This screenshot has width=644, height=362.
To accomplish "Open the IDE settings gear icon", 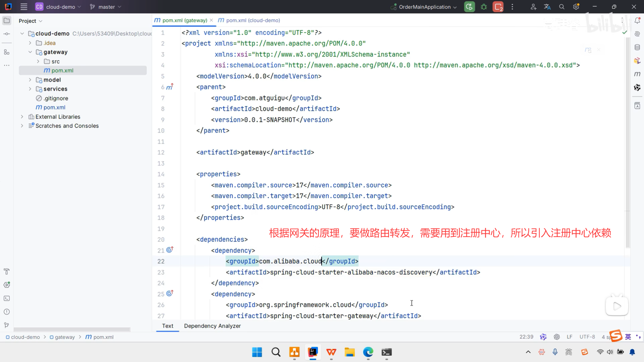I will click(576, 7).
